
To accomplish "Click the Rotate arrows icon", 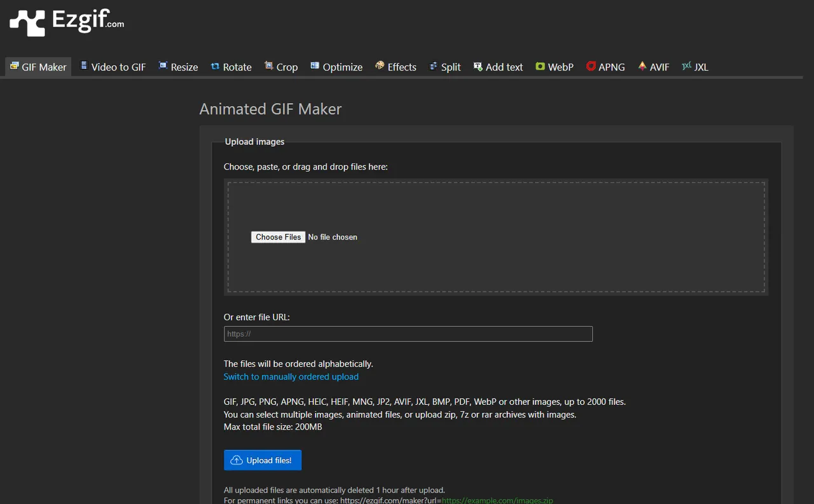I will [x=215, y=66].
